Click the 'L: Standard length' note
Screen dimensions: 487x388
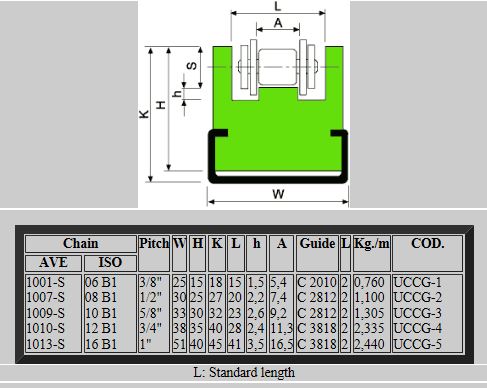(x=244, y=372)
